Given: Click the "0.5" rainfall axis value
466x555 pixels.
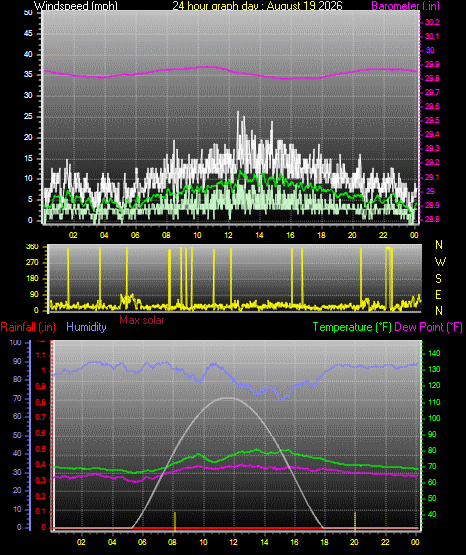Looking at the screenshot, I should point(41,449).
